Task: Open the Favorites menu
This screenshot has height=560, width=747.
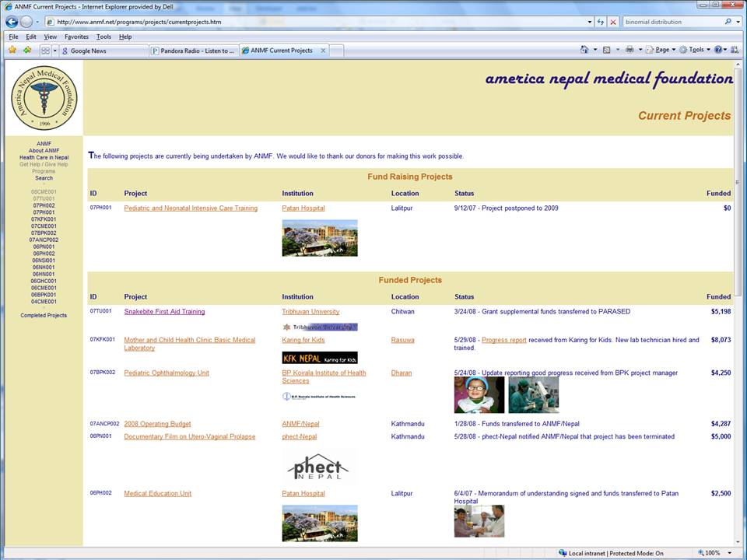Action: tap(76, 37)
